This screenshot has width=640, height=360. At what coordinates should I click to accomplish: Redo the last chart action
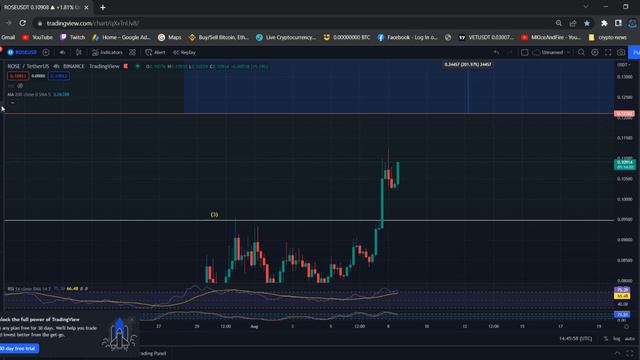click(509, 52)
